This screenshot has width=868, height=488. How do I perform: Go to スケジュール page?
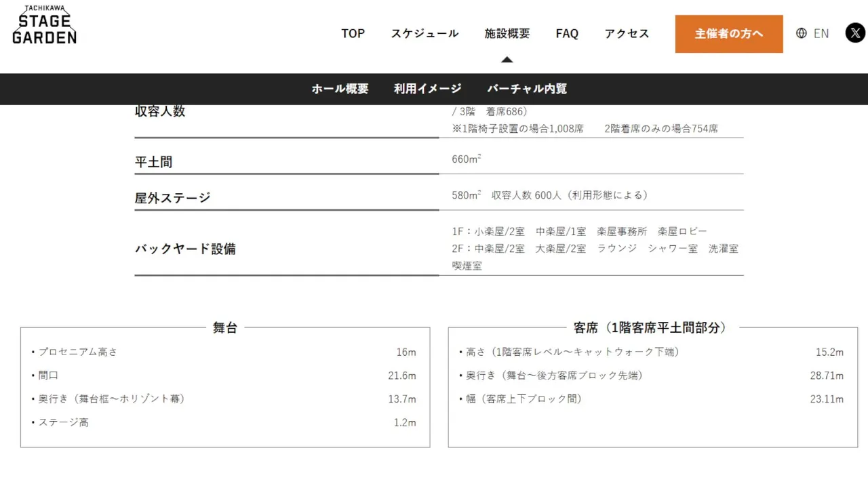click(425, 33)
